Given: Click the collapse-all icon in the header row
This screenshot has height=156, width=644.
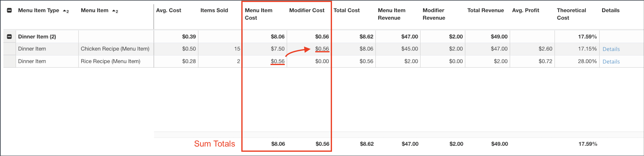Looking at the screenshot, I should [9, 10].
